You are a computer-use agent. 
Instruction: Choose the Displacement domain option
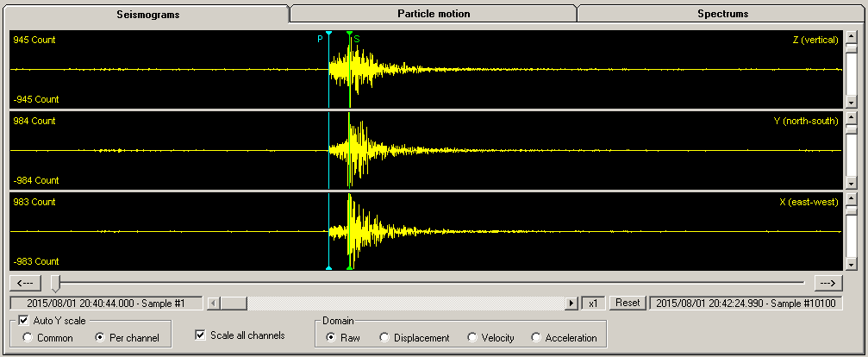pos(384,337)
